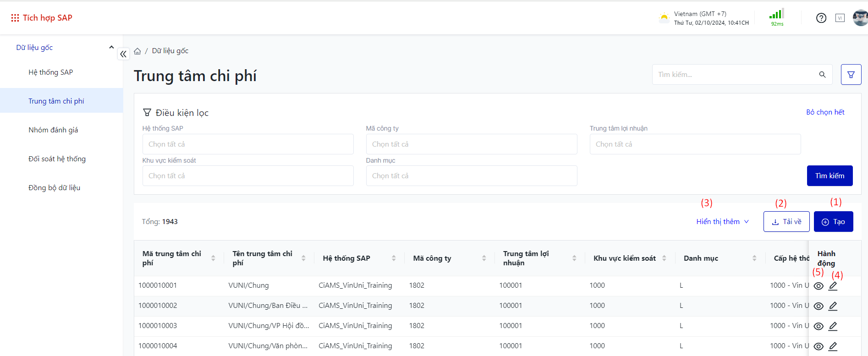This screenshot has height=356, width=868.
Task: View details of cost center 1000010003
Action: pyautogui.click(x=819, y=326)
